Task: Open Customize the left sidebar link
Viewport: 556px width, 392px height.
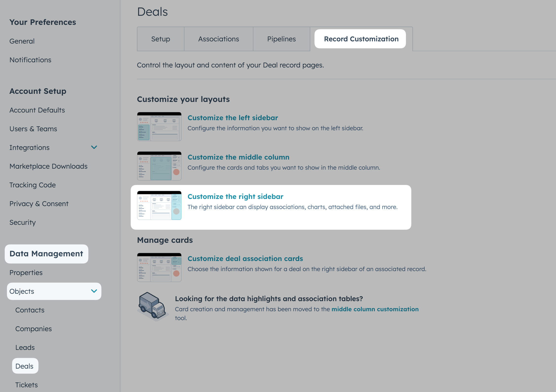Action: tap(233, 118)
